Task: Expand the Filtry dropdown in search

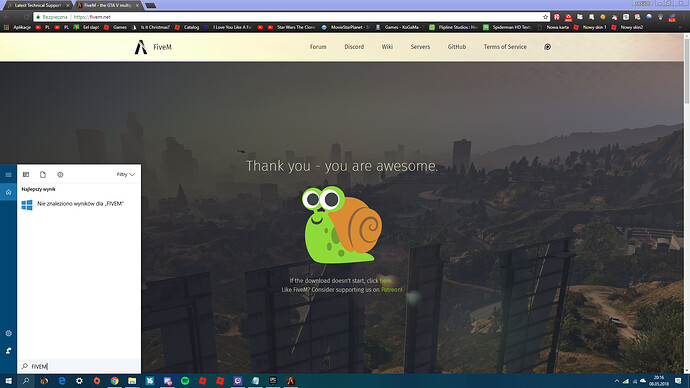Action: tap(125, 175)
